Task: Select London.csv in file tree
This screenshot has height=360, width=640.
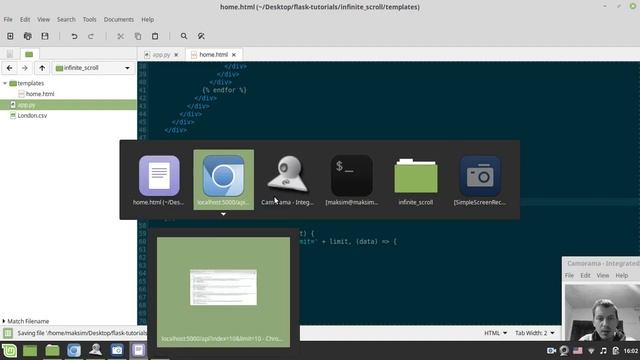Action: click(32, 116)
